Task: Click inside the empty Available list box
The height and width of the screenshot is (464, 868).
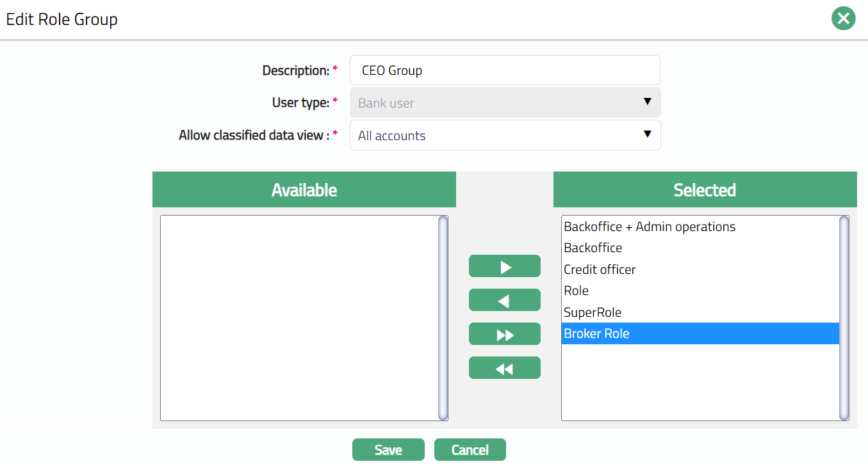Action: click(x=299, y=318)
